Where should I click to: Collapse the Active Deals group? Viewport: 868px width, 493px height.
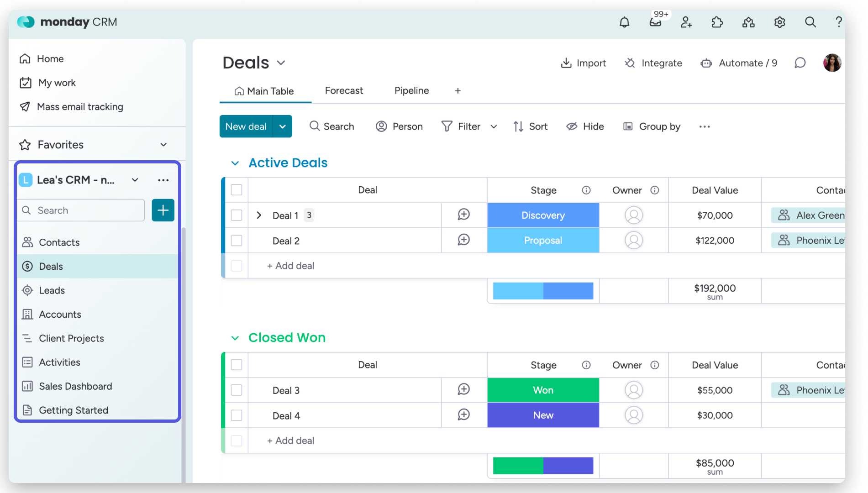[x=236, y=163]
